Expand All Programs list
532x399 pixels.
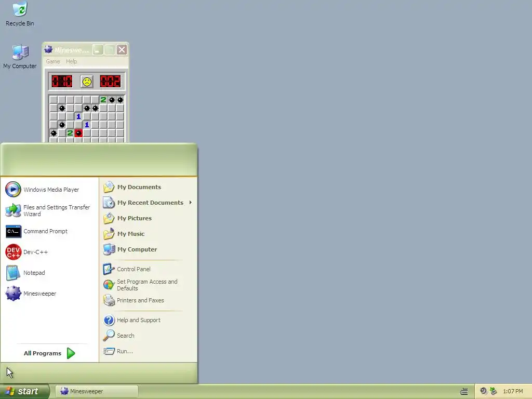click(x=49, y=353)
